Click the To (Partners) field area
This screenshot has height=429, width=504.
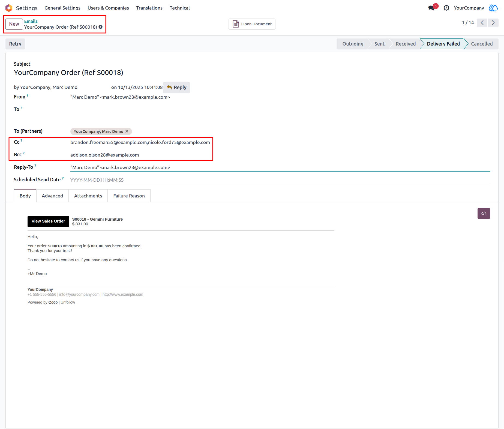[280, 131]
